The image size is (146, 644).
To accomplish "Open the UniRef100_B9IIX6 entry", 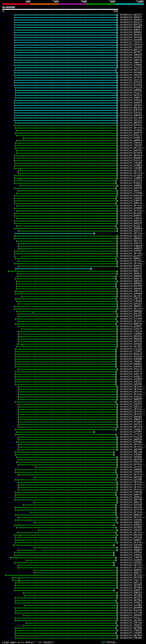I will click(x=131, y=70).
